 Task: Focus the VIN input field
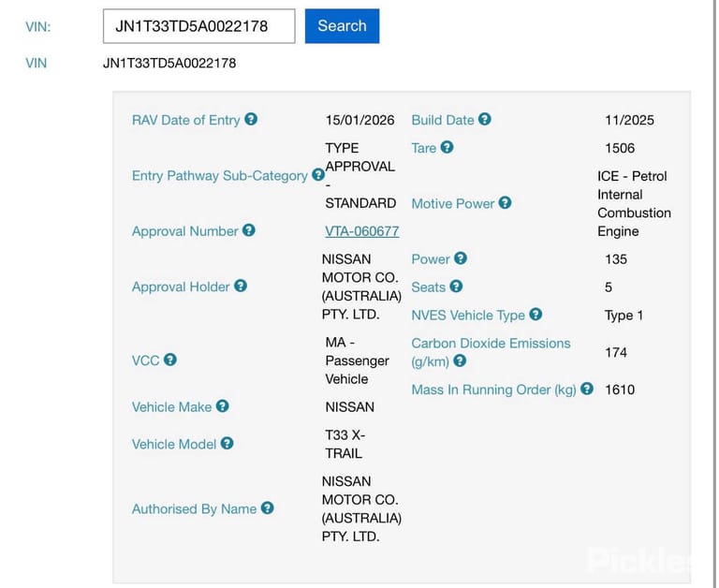[x=199, y=26]
